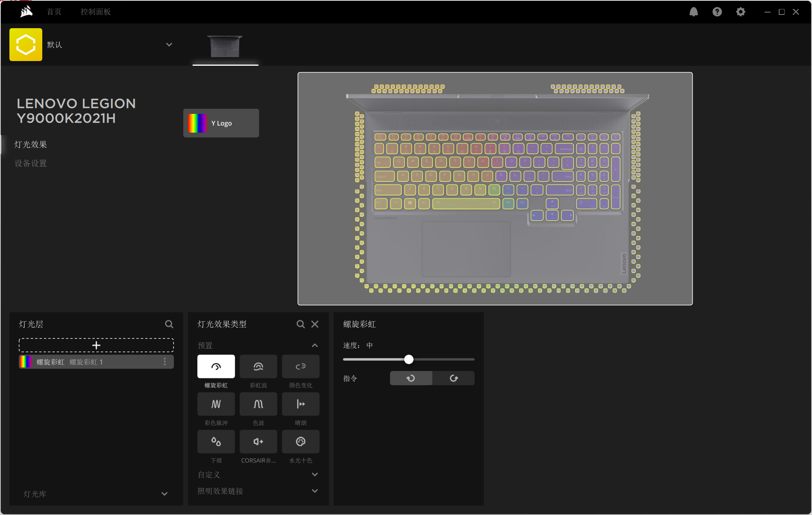
Task: Click the 灯光层 panel heading
Action: pos(31,324)
